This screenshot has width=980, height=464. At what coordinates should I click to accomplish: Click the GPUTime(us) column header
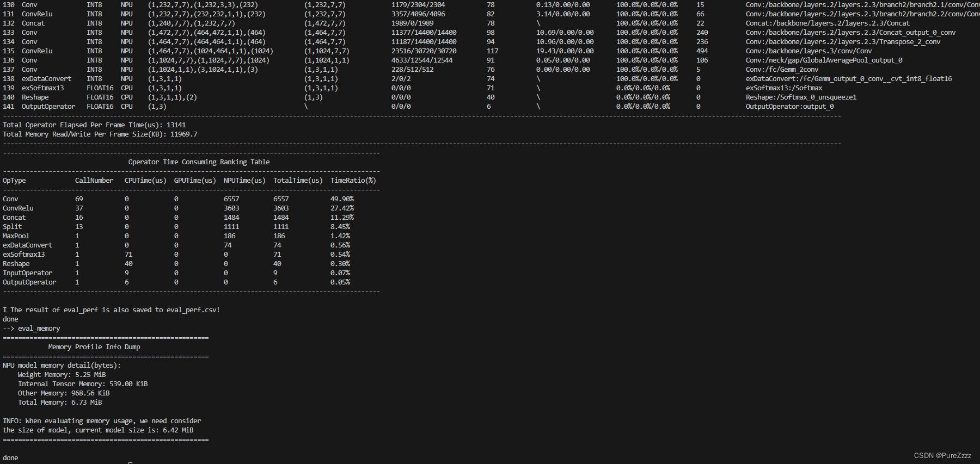[195, 180]
